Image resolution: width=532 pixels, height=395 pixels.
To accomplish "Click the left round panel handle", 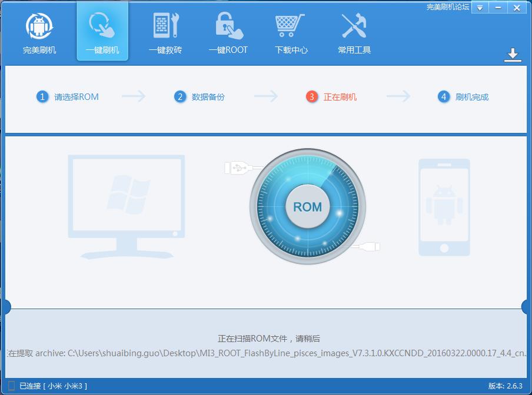I will pos(6,306).
